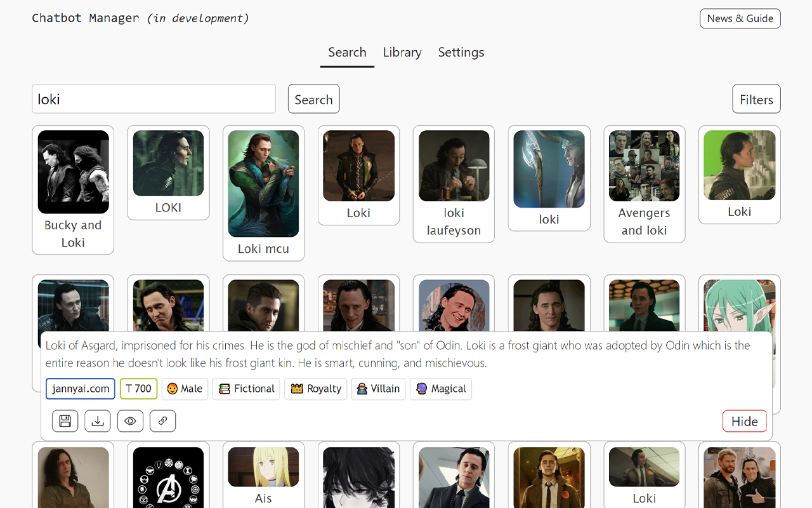Hide the character description popup
The image size is (812, 508).
(744, 421)
